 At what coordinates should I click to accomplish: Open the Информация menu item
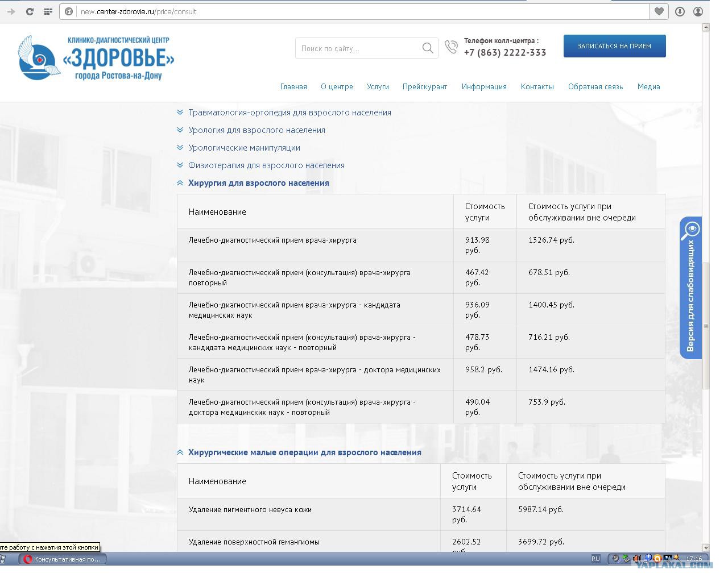484,87
